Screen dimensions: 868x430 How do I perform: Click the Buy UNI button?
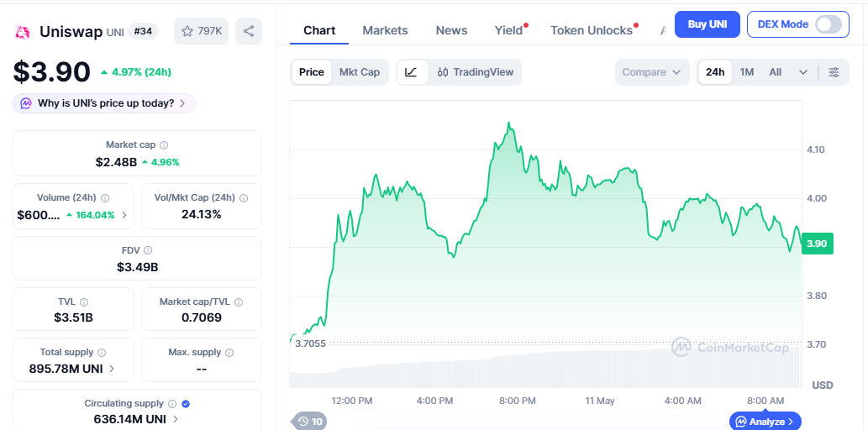(x=707, y=24)
